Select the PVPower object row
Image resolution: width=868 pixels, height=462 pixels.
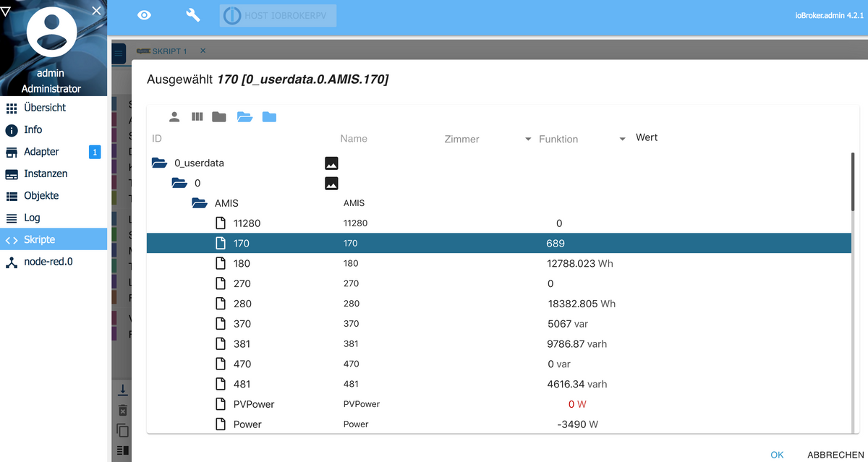point(499,404)
